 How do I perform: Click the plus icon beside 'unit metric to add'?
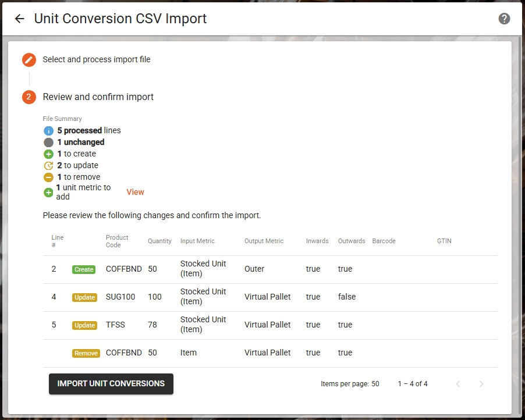coord(48,192)
